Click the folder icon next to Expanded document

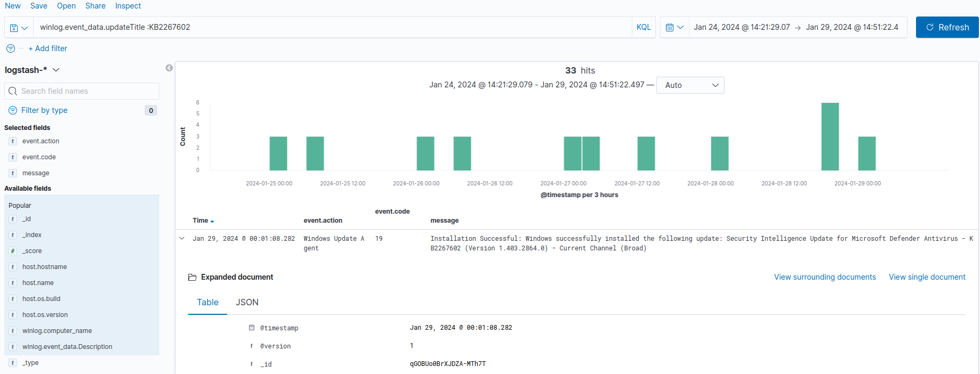click(x=192, y=278)
